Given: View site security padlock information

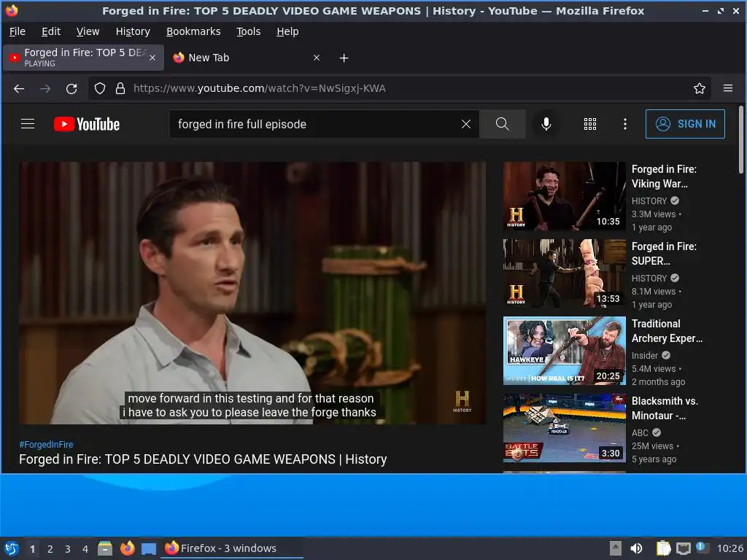Looking at the screenshot, I should coord(120,88).
